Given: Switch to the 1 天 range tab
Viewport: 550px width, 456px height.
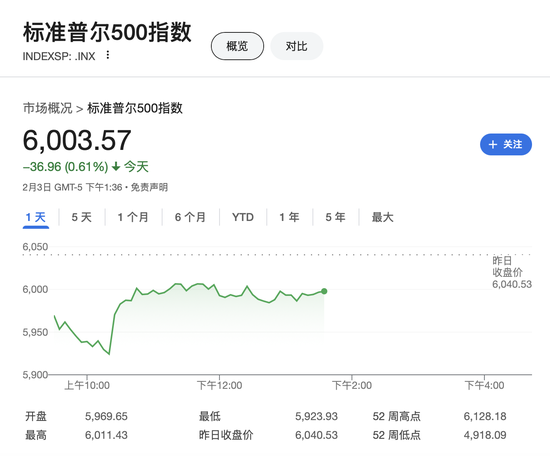Looking at the screenshot, I should click(36, 217).
